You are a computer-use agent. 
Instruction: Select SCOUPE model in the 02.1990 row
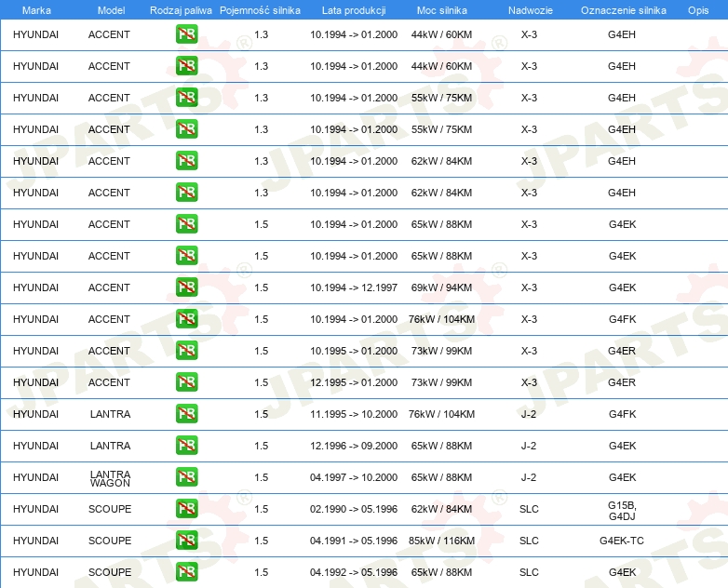[x=110, y=509]
